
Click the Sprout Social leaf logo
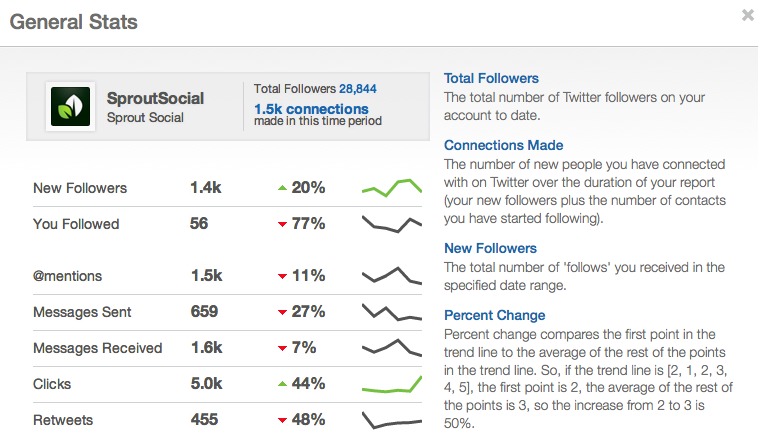tap(72, 107)
